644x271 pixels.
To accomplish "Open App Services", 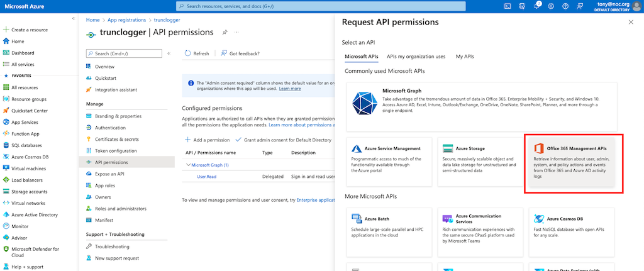I will tap(20, 122).
